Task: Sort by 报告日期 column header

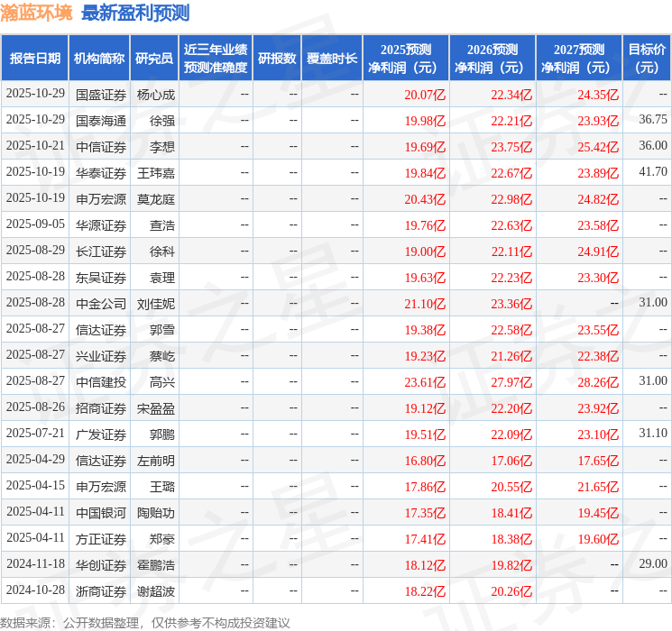Action: (35, 59)
